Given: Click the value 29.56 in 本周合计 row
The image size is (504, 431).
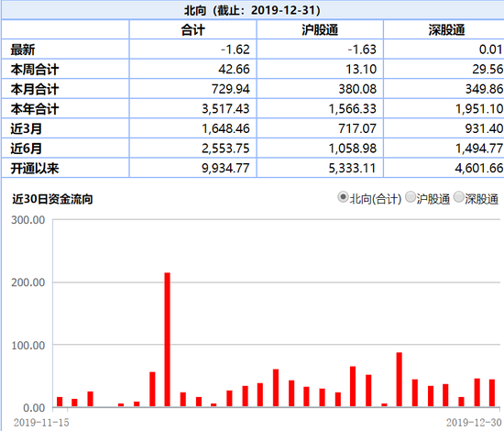Looking at the screenshot, I should pyautogui.click(x=488, y=69).
